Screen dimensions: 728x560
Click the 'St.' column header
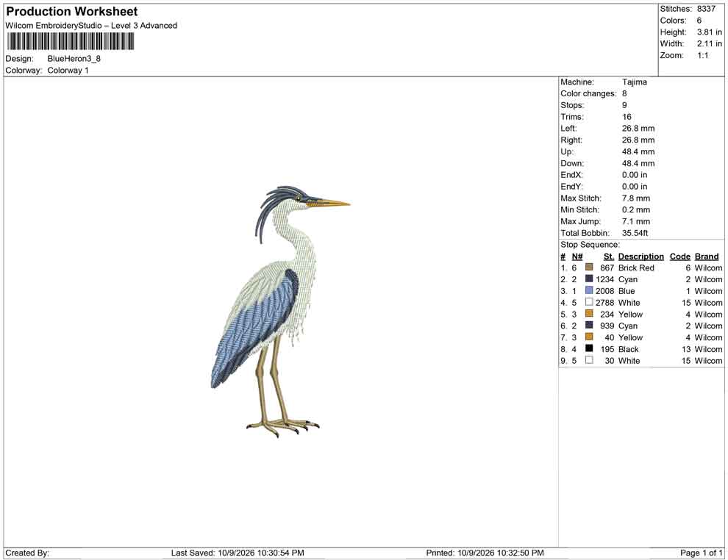tap(609, 256)
